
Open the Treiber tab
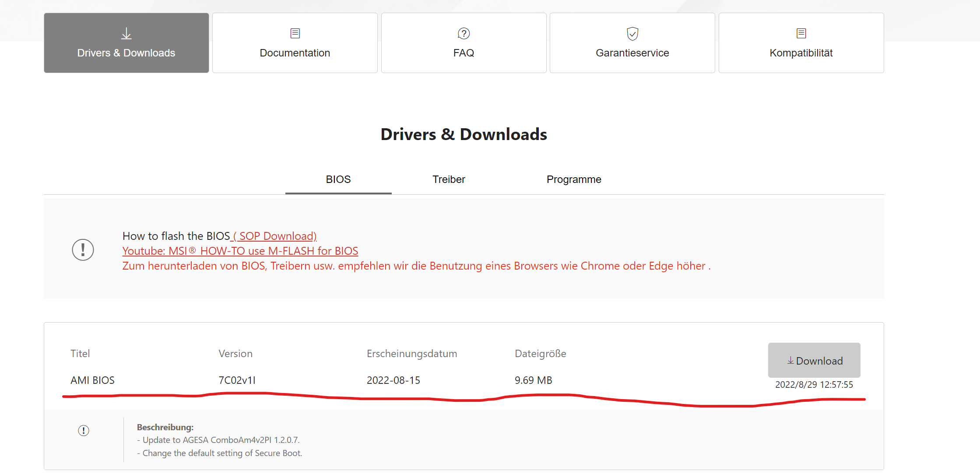point(449,179)
